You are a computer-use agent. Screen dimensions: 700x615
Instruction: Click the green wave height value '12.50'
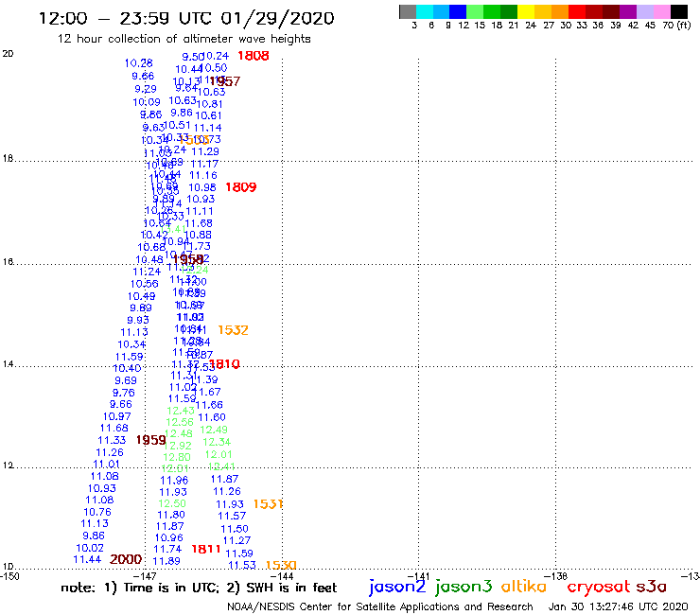tap(172, 503)
